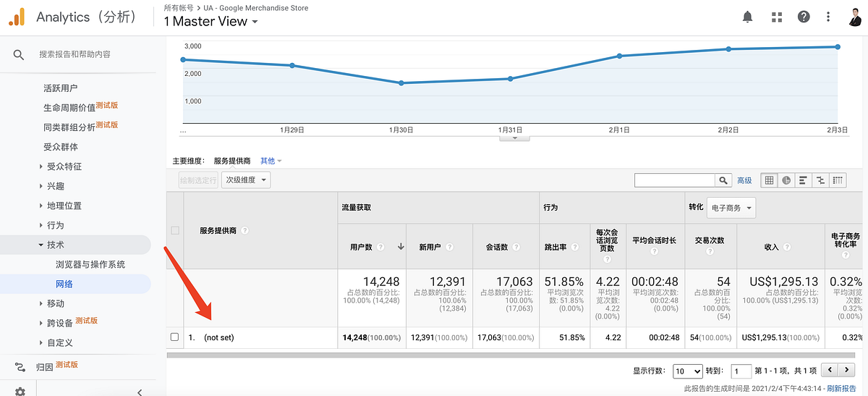Click the 所有帐号 breadcrumb
The image size is (868, 396).
coord(179,8)
